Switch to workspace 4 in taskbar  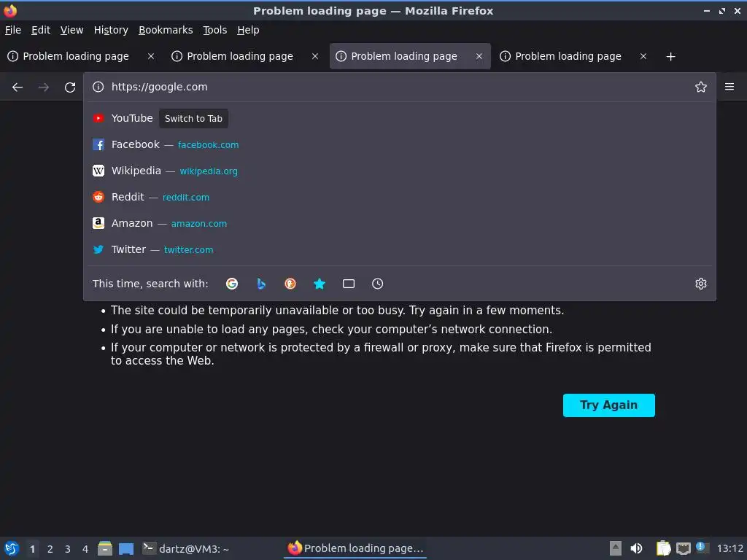[85, 549]
